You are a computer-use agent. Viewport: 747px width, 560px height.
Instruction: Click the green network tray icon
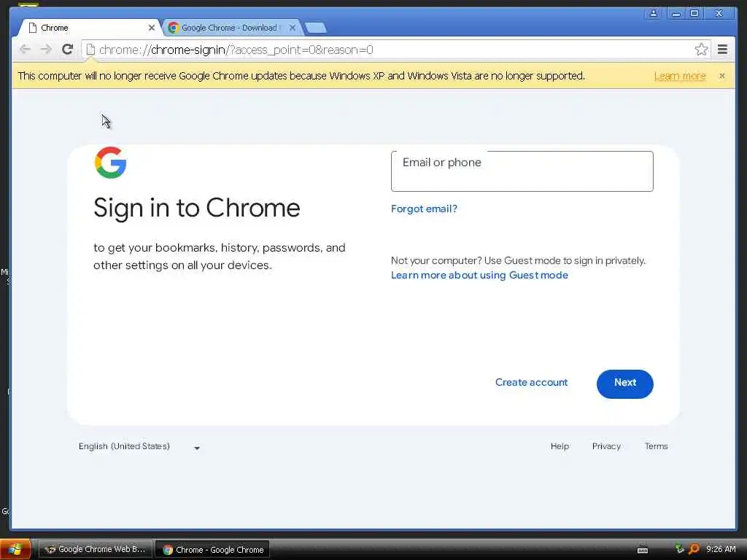679,549
